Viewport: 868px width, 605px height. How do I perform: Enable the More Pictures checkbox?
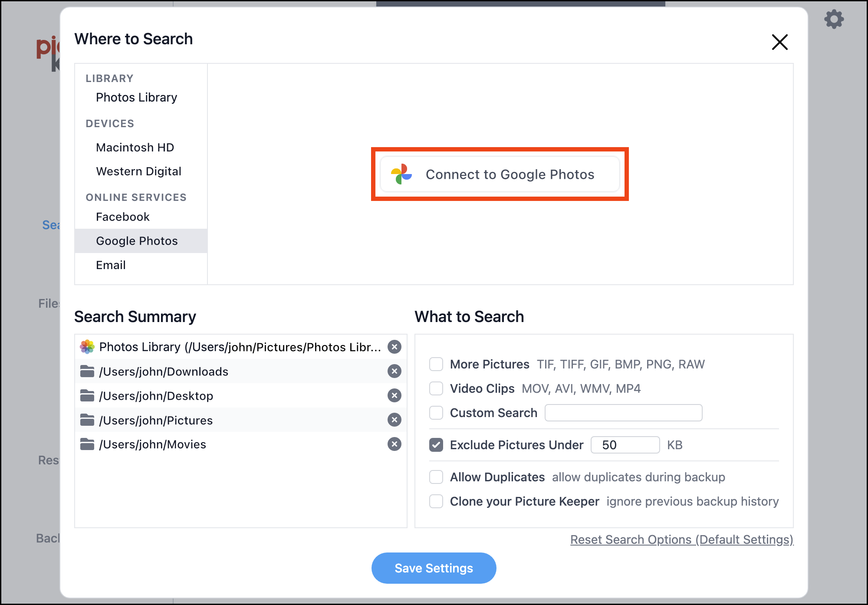click(x=436, y=364)
